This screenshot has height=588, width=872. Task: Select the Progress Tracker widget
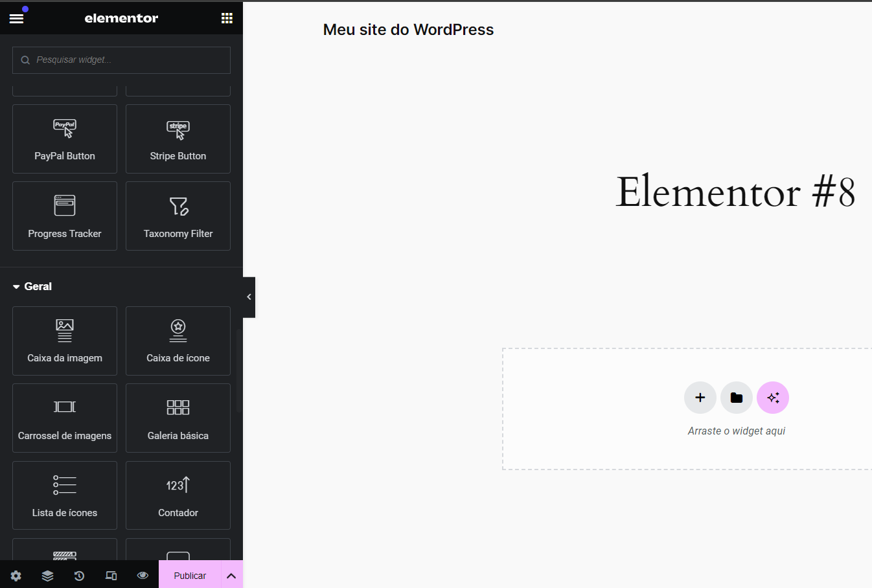click(x=65, y=216)
